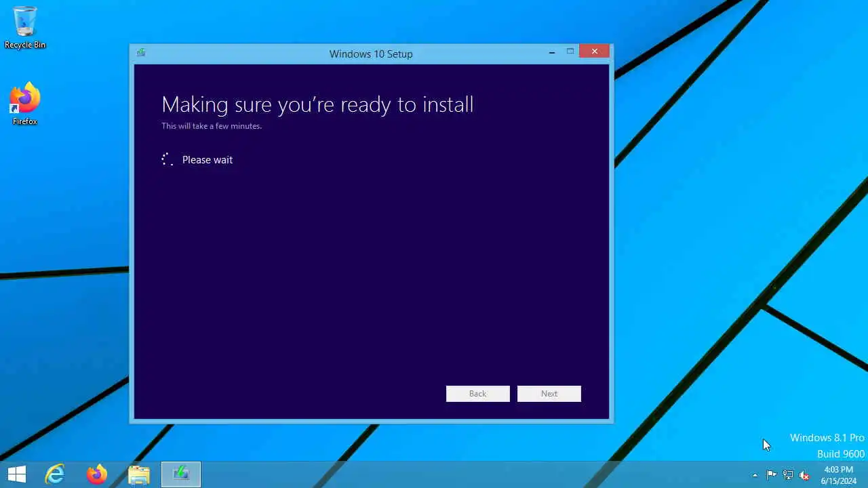Screen dimensions: 868x488
Task: Click the Windows 10 Setup title text
Action: pos(371,54)
